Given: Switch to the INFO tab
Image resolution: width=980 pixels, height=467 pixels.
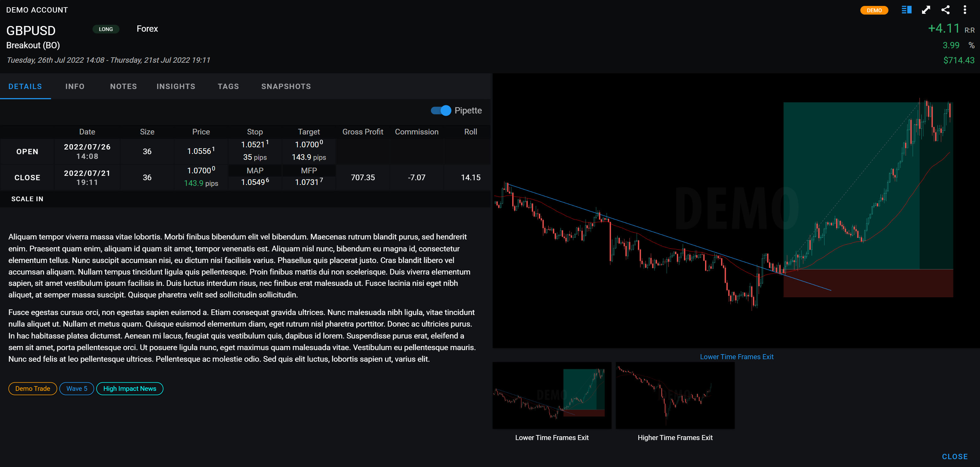Looking at the screenshot, I should 75,86.
